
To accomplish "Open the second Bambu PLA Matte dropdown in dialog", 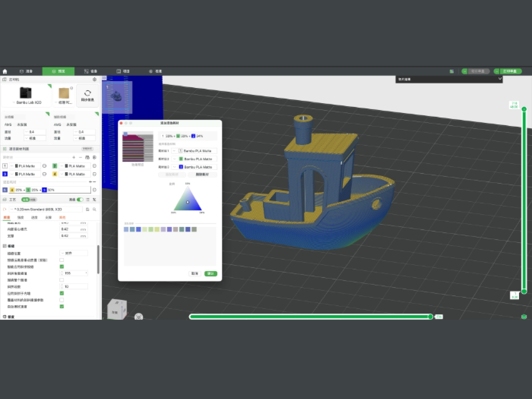I will [x=194, y=159].
